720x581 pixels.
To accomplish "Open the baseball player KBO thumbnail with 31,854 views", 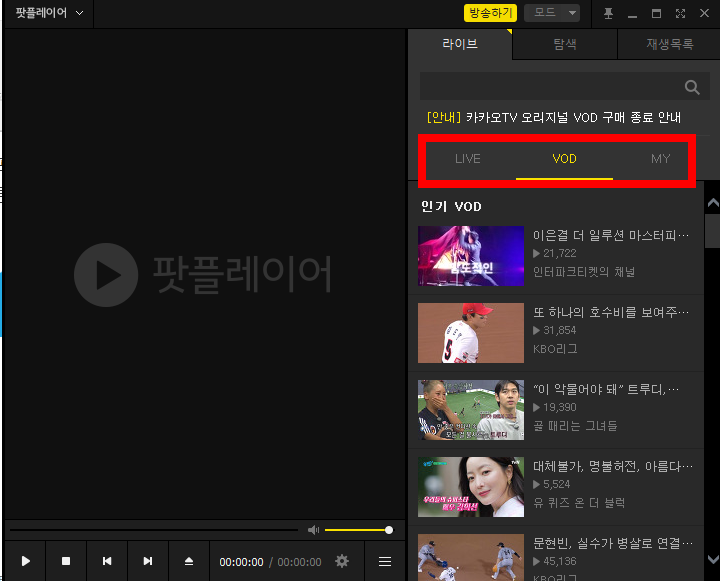I will click(x=471, y=333).
